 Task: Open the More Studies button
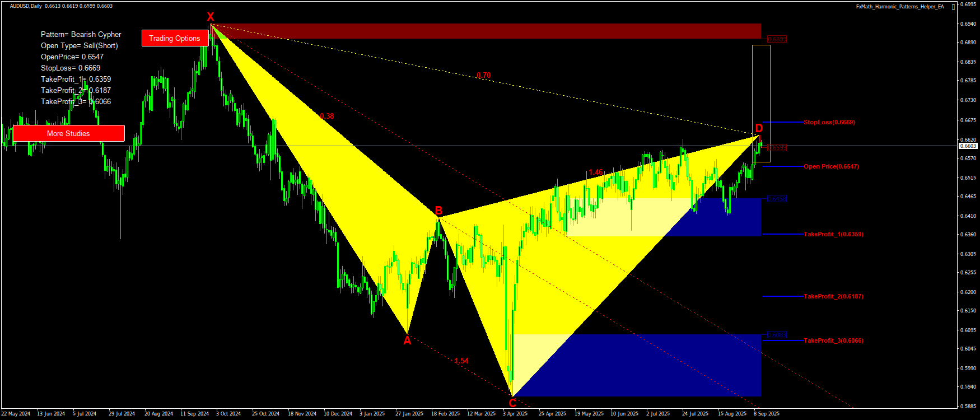pos(68,133)
